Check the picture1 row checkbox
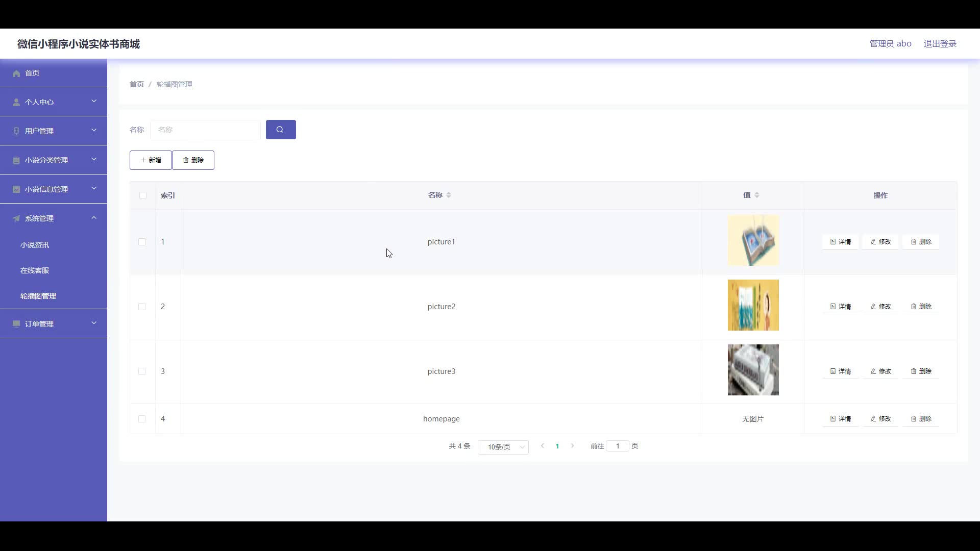 (x=142, y=242)
